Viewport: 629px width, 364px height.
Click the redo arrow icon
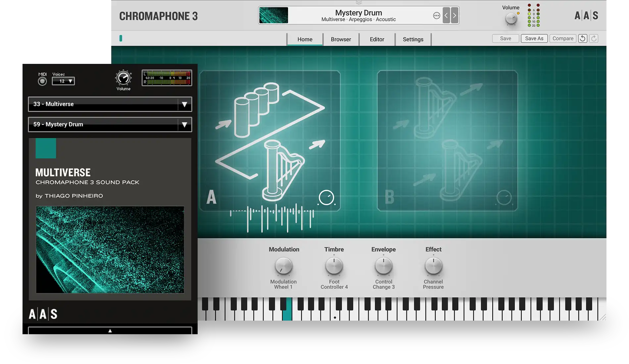pos(594,38)
